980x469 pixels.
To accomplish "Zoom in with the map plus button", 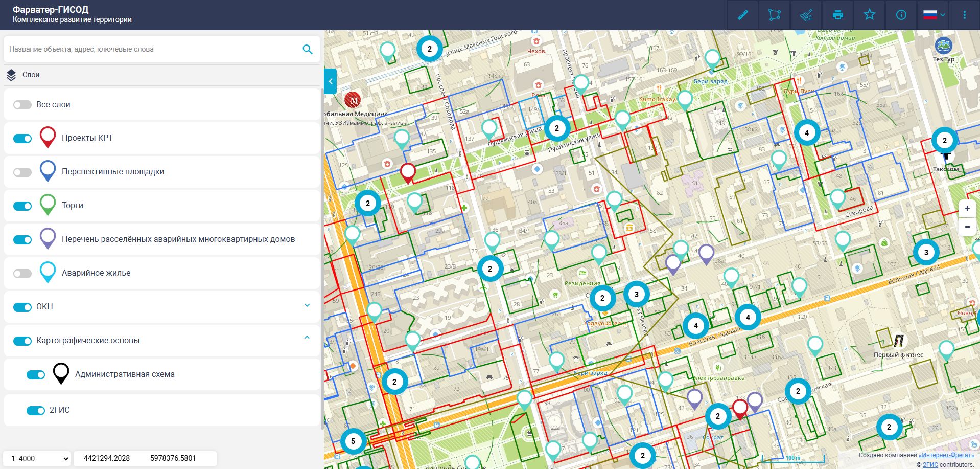I will tap(967, 208).
